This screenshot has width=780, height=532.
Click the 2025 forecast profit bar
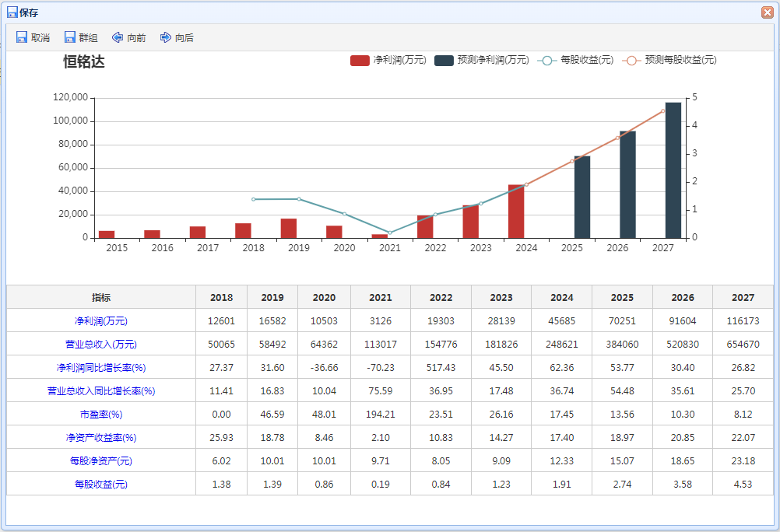(582, 197)
